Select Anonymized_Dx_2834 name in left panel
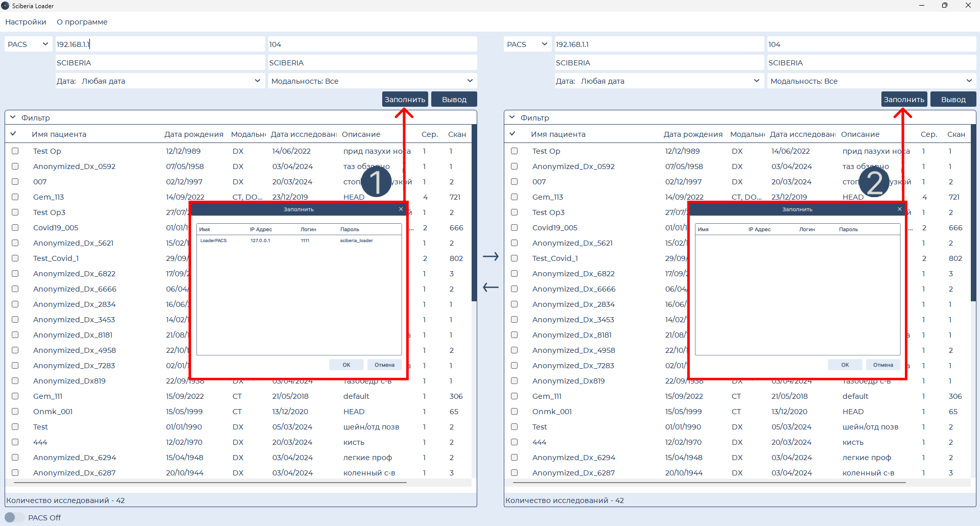Image resolution: width=980 pixels, height=526 pixels. [75, 304]
